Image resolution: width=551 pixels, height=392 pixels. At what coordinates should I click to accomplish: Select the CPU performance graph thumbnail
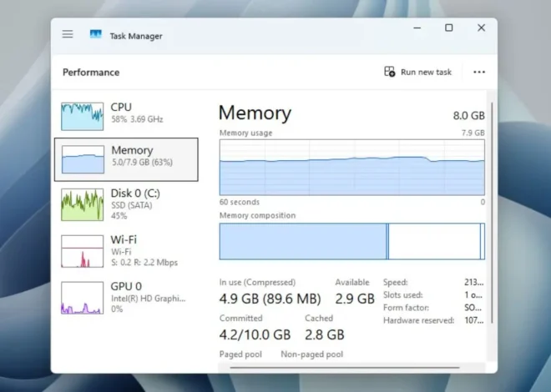[x=82, y=116]
